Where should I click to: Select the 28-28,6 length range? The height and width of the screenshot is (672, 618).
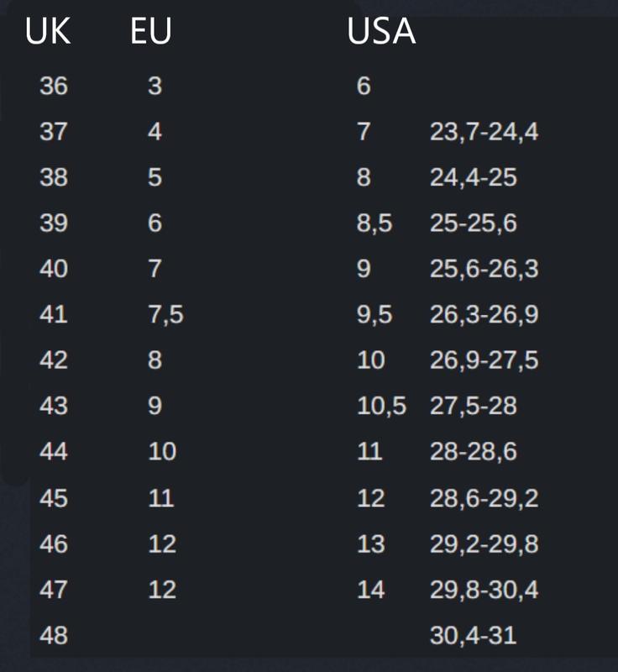pyautogui.click(x=473, y=452)
